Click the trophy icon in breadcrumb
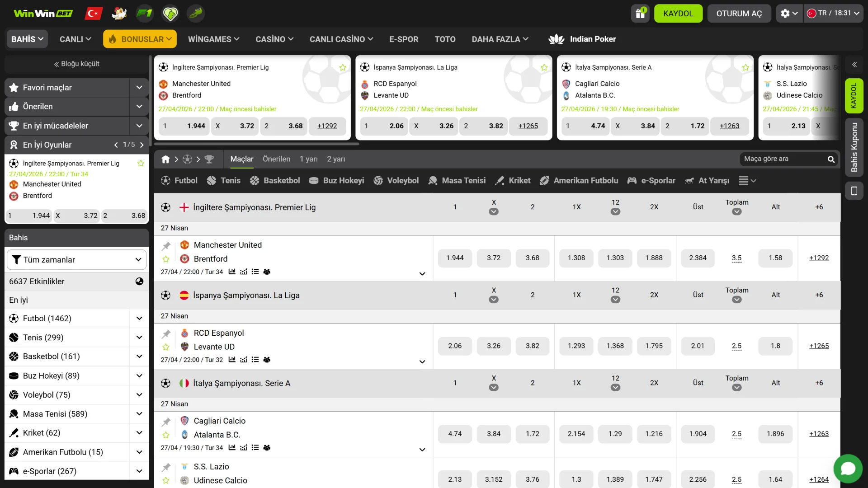This screenshot has height=488, width=868. (x=209, y=159)
